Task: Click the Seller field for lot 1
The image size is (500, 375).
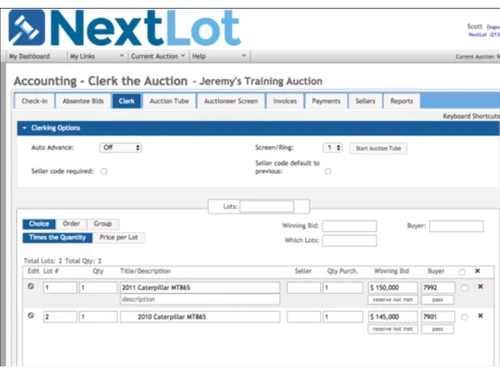Action: [304, 288]
